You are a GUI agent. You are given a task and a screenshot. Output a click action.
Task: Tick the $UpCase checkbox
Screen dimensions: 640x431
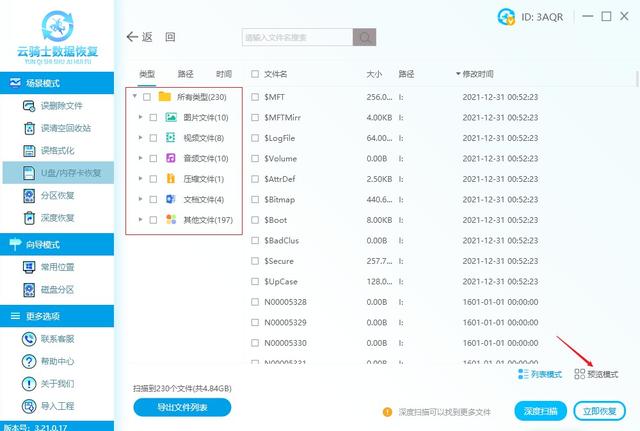[x=255, y=281]
